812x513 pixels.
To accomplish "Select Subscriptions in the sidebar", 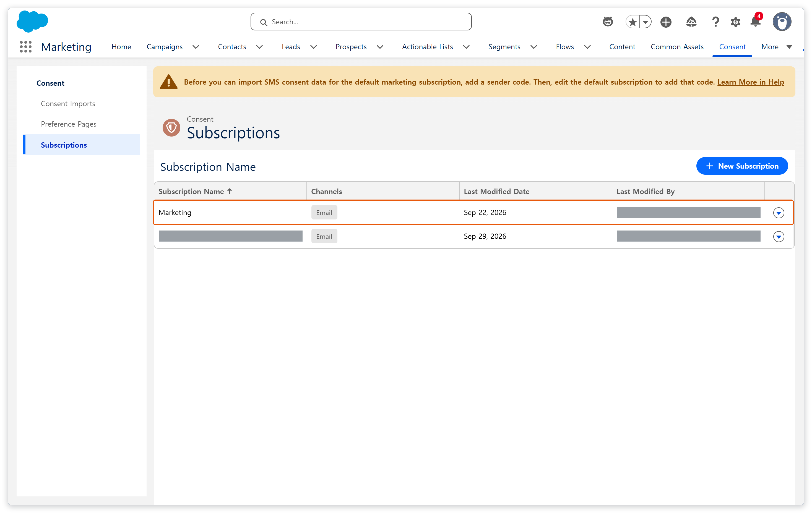I will point(82,145).
